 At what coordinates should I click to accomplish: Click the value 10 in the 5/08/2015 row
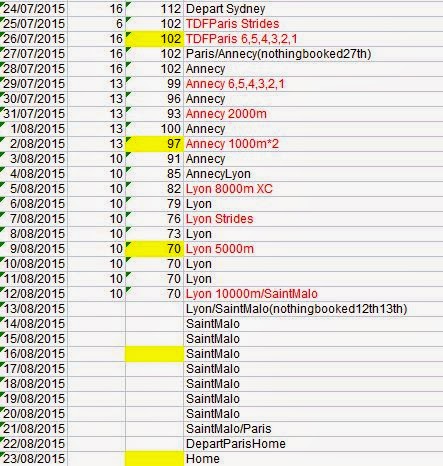click(x=116, y=189)
